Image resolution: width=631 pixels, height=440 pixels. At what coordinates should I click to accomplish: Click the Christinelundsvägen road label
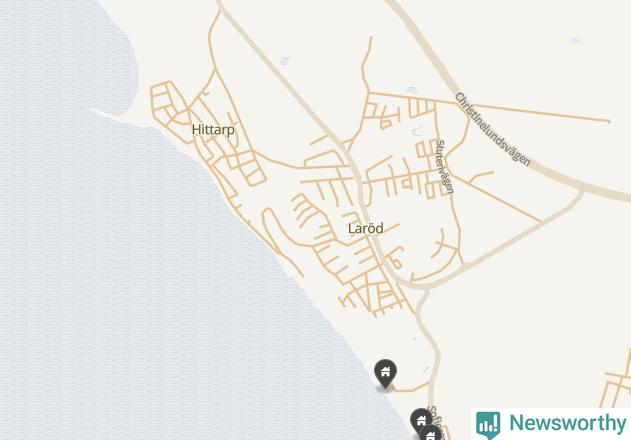click(493, 129)
